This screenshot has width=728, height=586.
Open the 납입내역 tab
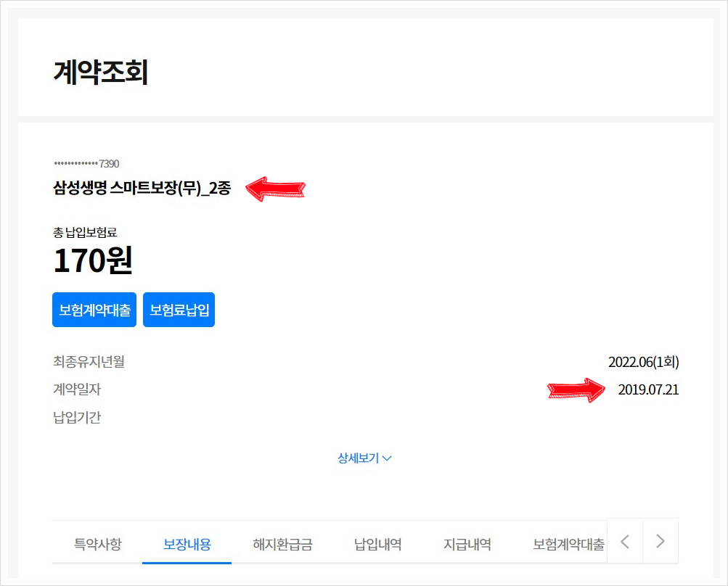tap(377, 544)
